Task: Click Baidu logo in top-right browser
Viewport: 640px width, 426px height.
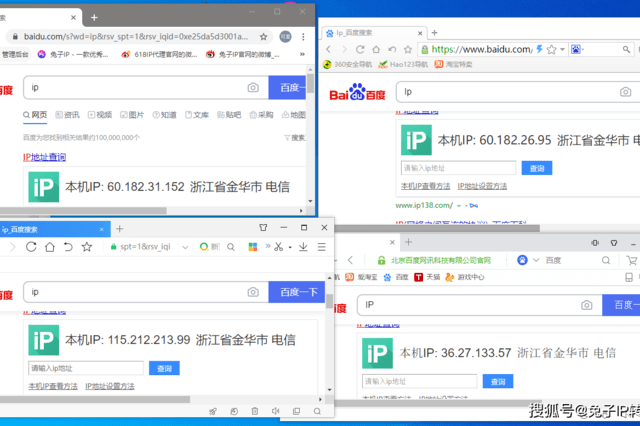Action: (357, 93)
